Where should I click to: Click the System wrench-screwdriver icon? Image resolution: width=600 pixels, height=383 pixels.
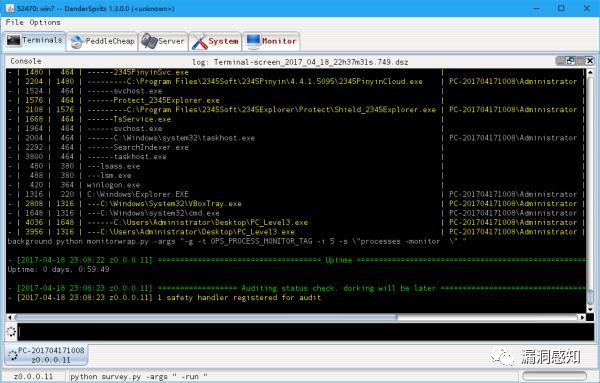[x=199, y=41]
